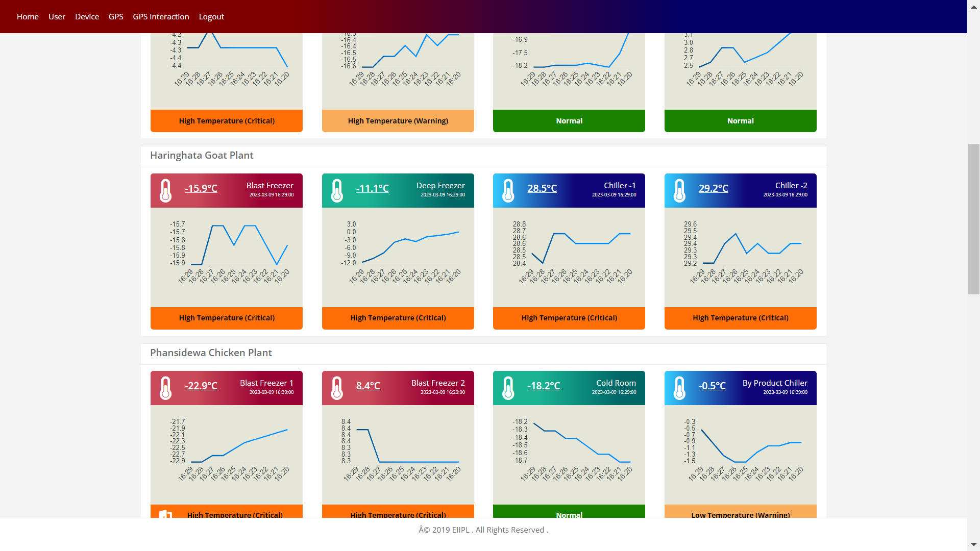
Task: Open the Device menu item
Action: point(87,16)
